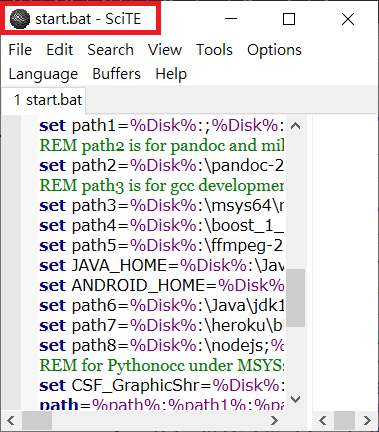Click the vertical scrollbar thumb
Viewport: 379px width, 432px height.
[295, 298]
